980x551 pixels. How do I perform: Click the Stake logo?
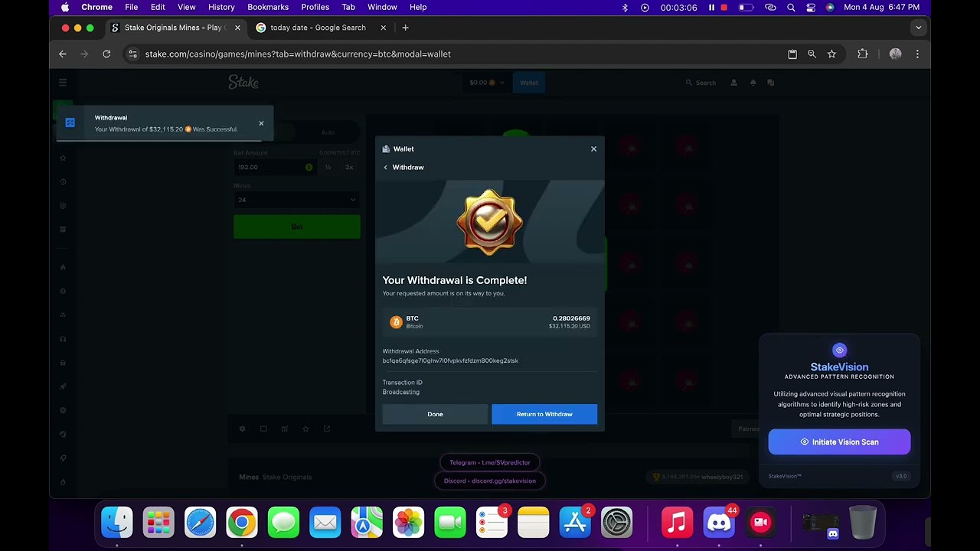click(243, 82)
